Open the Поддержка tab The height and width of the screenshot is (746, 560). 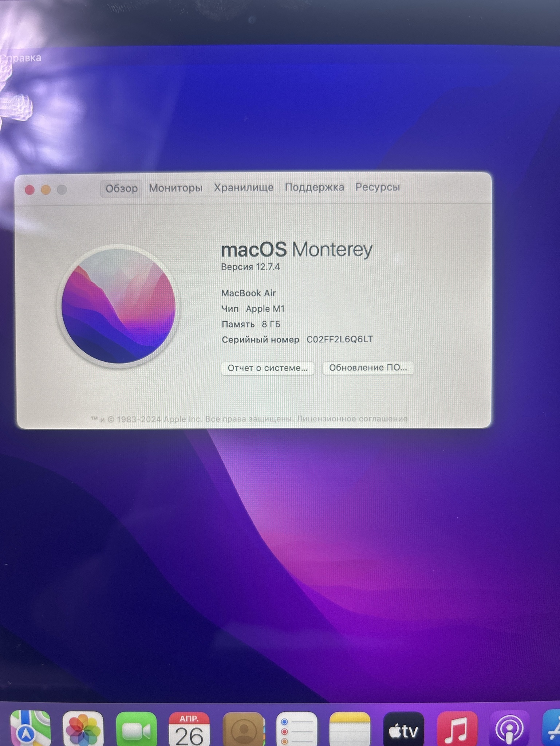pyautogui.click(x=314, y=187)
